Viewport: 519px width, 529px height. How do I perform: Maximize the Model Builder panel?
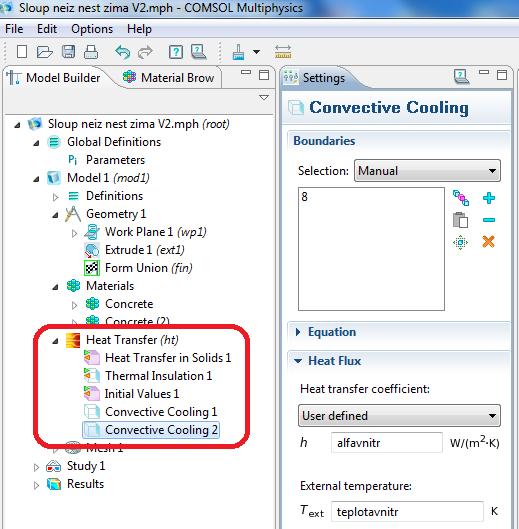click(264, 75)
